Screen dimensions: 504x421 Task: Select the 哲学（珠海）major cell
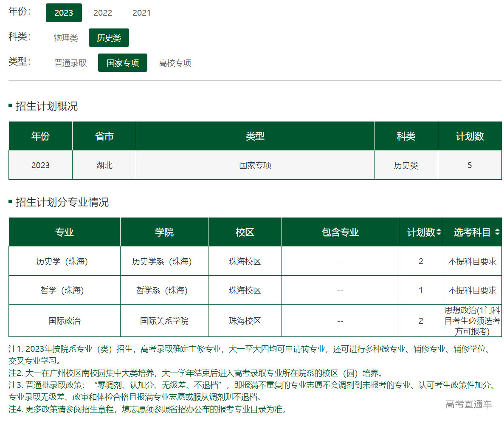(64, 290)
